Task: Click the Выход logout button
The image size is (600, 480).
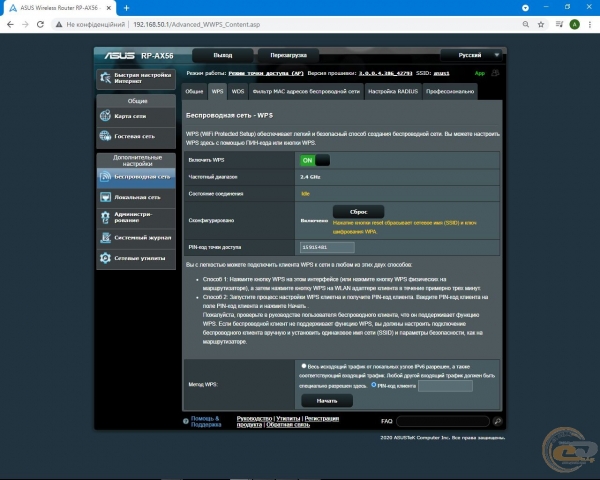Action: (x=223, y=55)
